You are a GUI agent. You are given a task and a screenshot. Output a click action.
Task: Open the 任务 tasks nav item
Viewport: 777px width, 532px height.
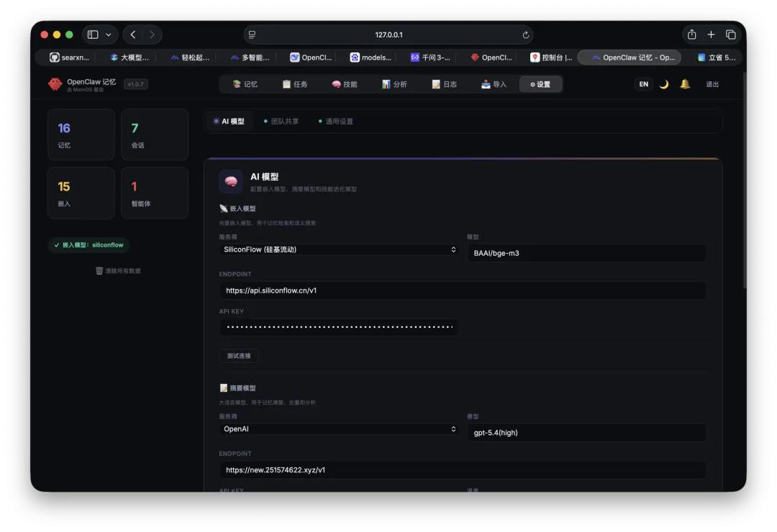[295, 84]
